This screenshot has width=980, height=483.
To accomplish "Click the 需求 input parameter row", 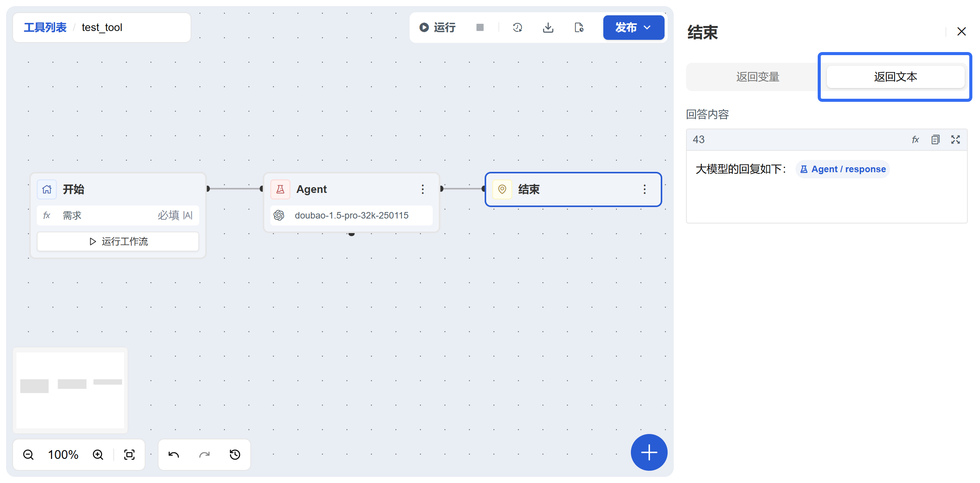I will pyautogui.click(x=118, y=215).
